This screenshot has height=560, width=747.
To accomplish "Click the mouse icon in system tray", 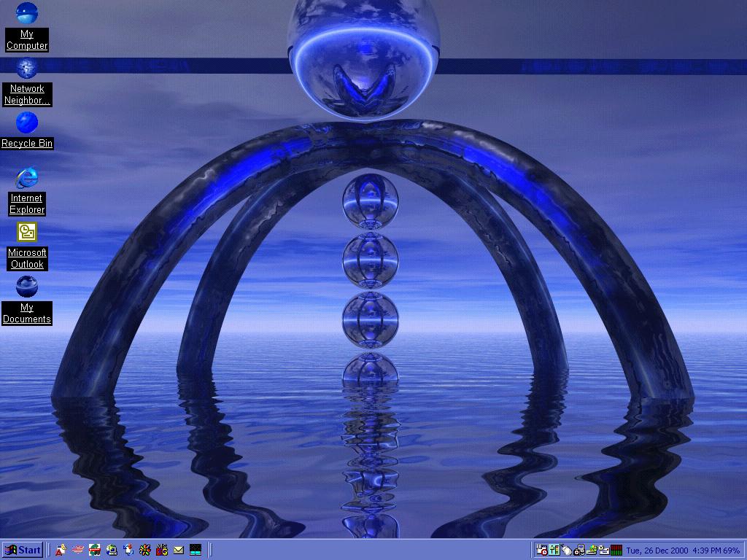I will click(x=567, y=550).
